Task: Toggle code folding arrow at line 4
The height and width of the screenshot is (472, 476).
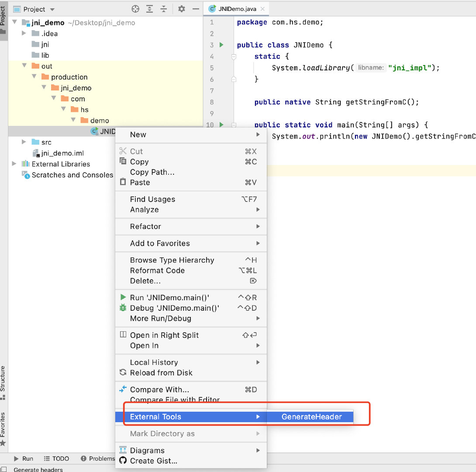Action: point(233,56)
